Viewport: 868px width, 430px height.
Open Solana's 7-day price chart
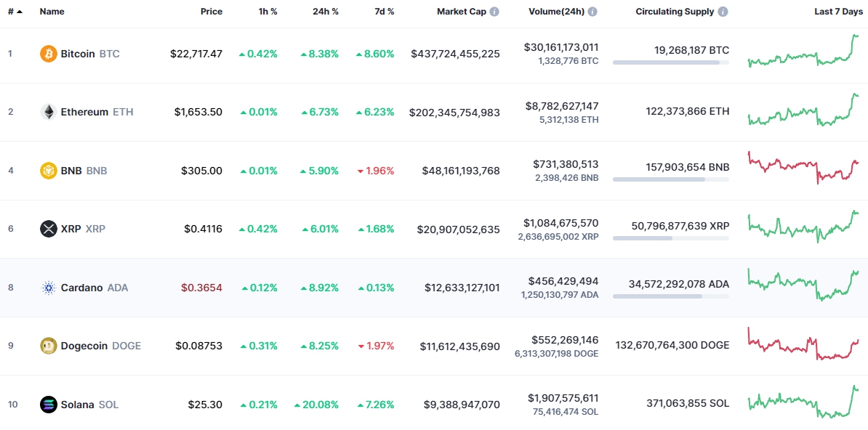[x=803, y=402]
